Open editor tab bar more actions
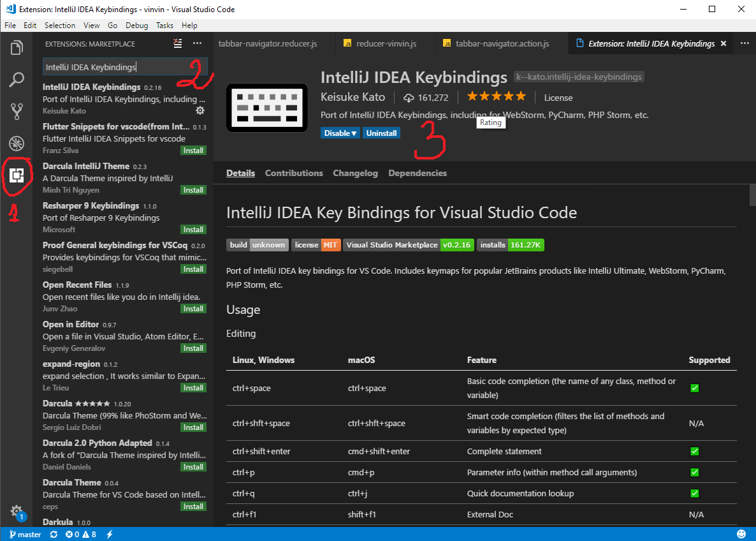Image resolution: width=756 pixels, height=541 pixels. [745, 43]
